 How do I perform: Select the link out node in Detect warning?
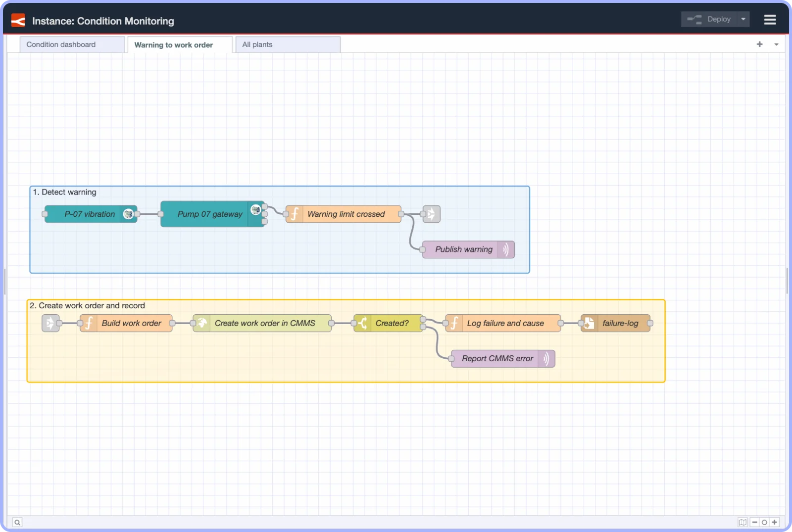point(432,214)
